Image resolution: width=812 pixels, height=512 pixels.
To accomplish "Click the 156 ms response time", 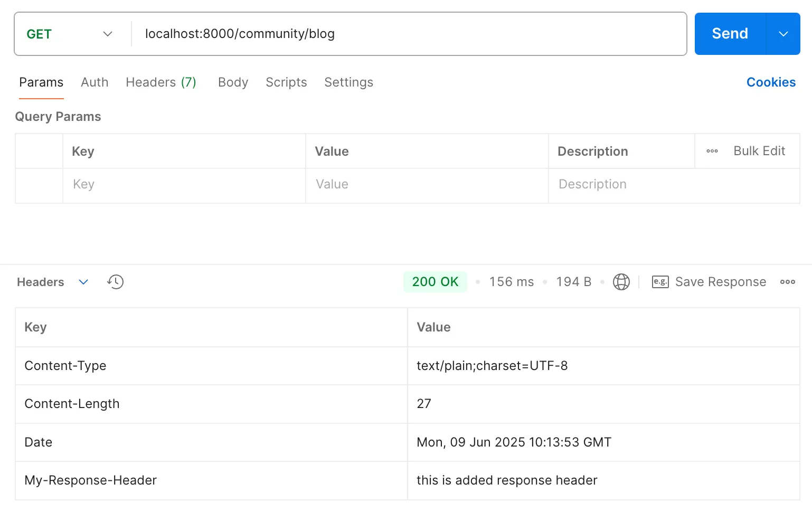I will pos(511,282).
